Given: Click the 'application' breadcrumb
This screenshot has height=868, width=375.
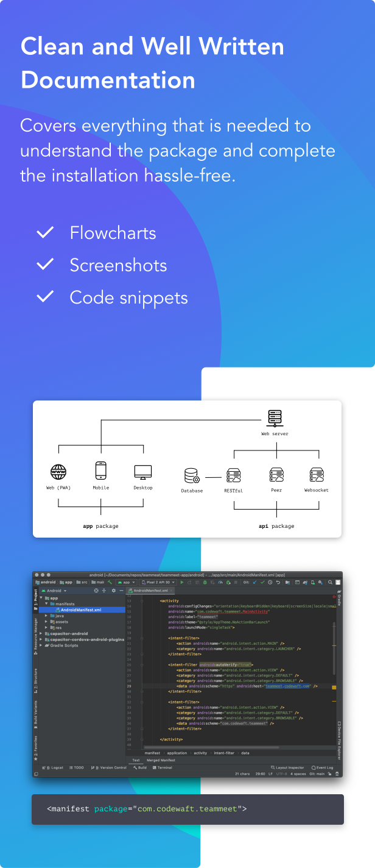Looking at the screenshot, I should click(x=177, y=753).
